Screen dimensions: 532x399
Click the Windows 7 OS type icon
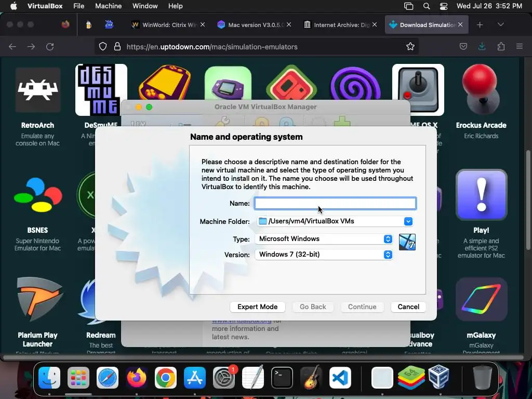(407, 242)
